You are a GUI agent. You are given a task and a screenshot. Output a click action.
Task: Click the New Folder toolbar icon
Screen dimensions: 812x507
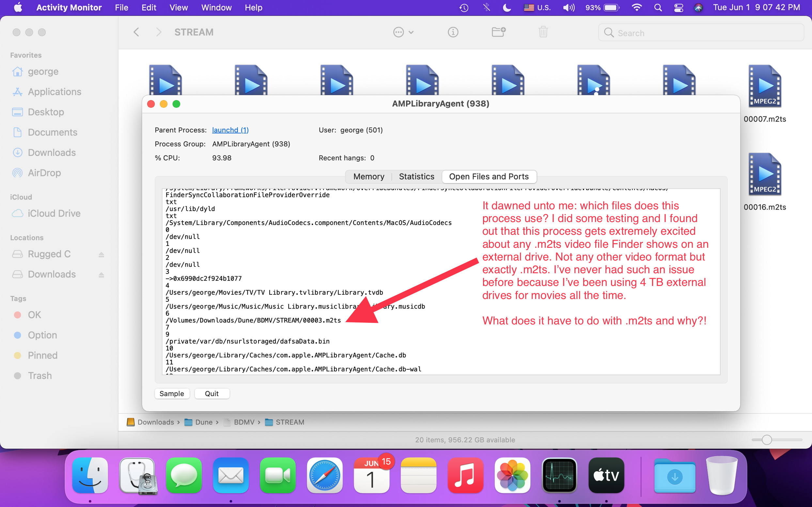pyautogui.click(x=498, y=32)
